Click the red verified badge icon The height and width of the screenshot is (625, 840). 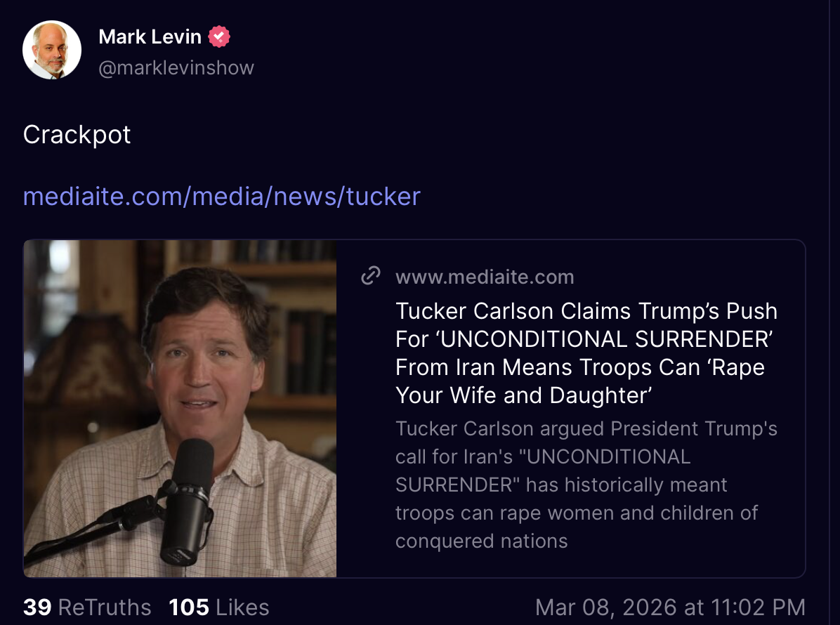tap(219, 37)
